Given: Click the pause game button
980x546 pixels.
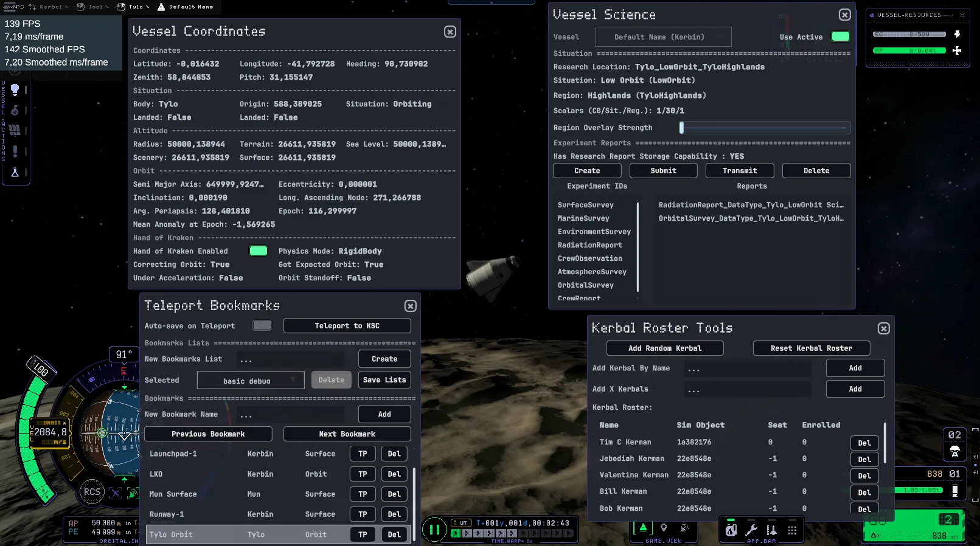Looking at the screenshot, I should click(434, 530).
